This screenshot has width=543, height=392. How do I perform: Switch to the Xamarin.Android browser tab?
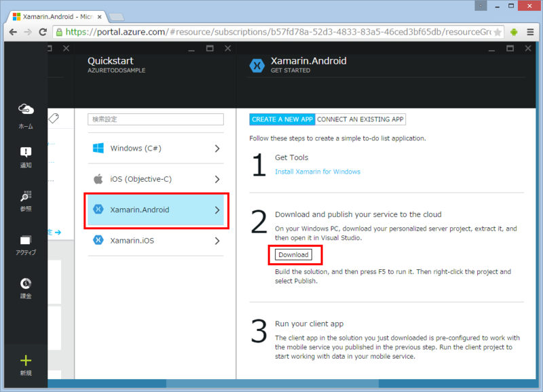pyautogui.click(x=57, y=16)
